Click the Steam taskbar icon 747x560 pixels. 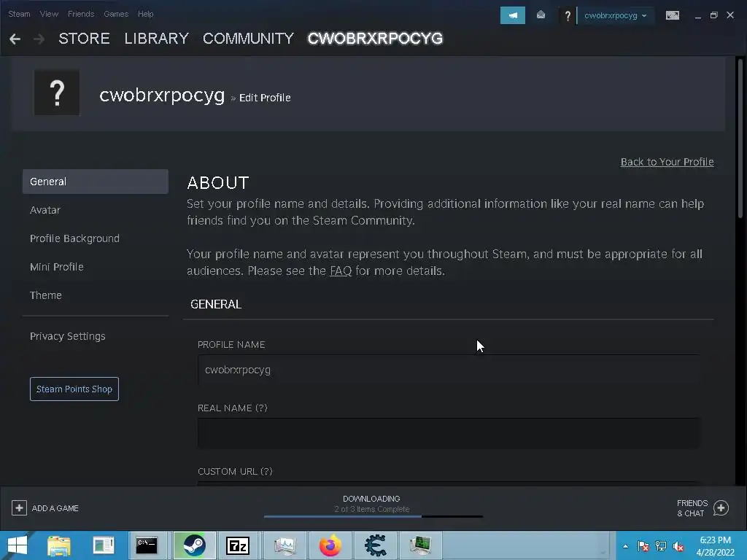(x=194, y=545)
